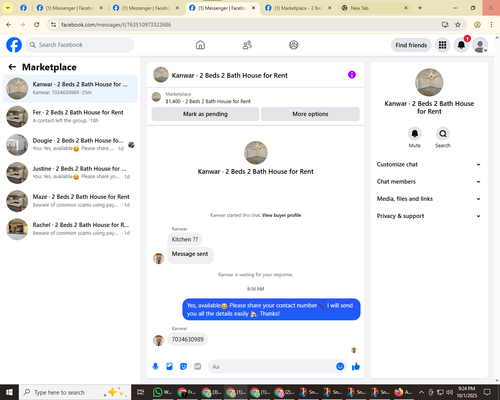Viewport: 500px width, 400px height.
Task: Open the install app icon in address bar
Action: point(445,25)
